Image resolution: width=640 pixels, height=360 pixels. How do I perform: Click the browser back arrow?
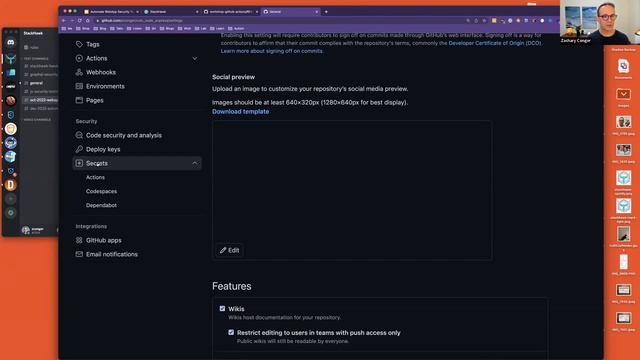64,20
